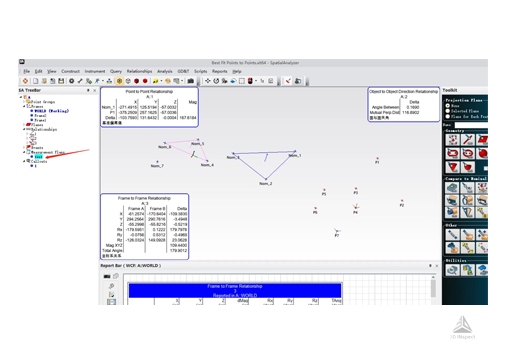Click the Save file toolbar icon
The height and width of the screenshot is (364, 506).
(x=61, y=81)
